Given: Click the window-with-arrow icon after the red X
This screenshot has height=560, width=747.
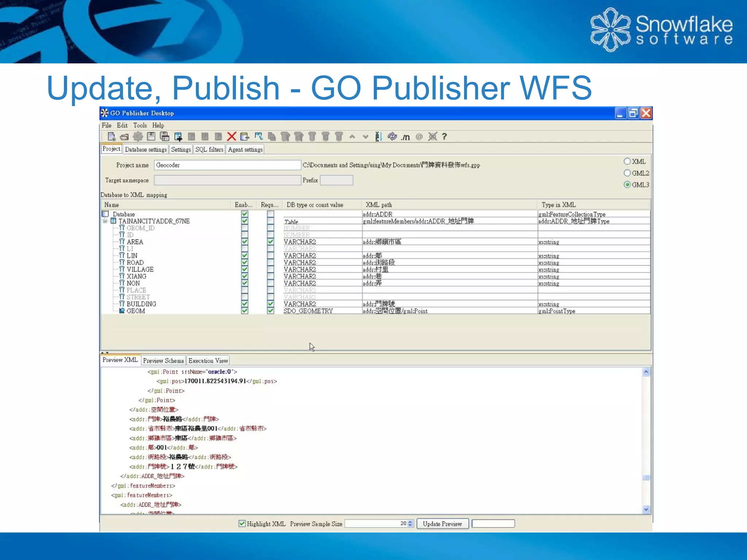Looking at the screenshot, I should pyautogui.click(x=245, y=137).
